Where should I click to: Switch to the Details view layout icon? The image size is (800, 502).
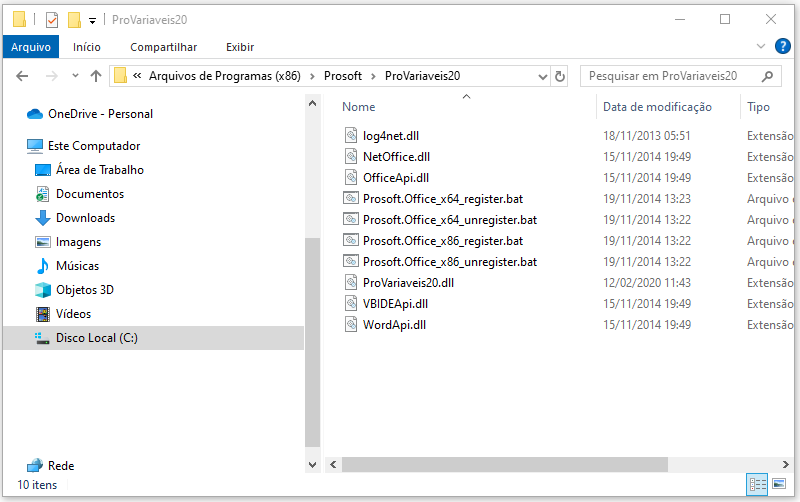(757, 484)
